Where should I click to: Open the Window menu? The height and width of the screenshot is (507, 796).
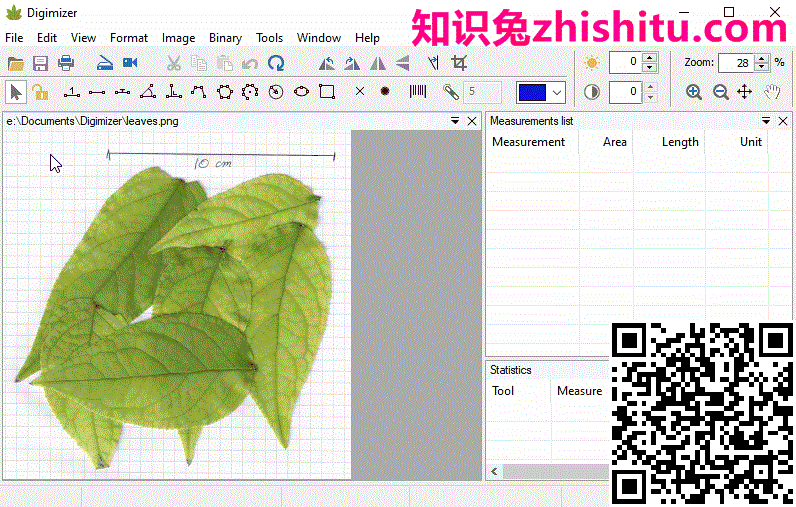click(x=319, y=38)
